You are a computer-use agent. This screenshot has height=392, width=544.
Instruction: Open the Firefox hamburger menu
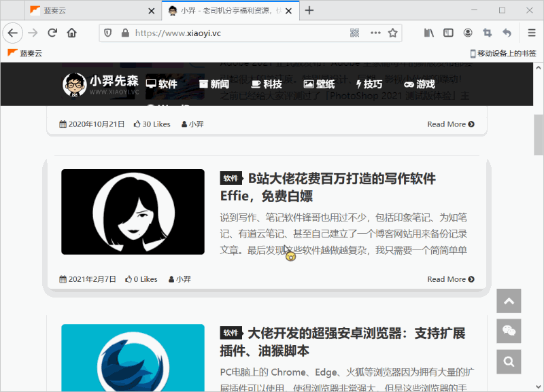coord(532,33)
